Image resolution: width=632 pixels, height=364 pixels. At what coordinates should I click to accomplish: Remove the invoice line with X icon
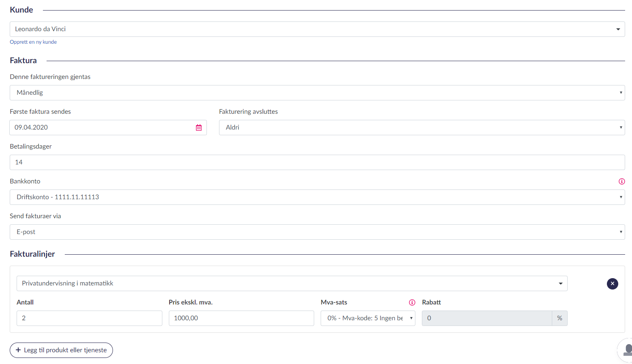pos(612,284)
